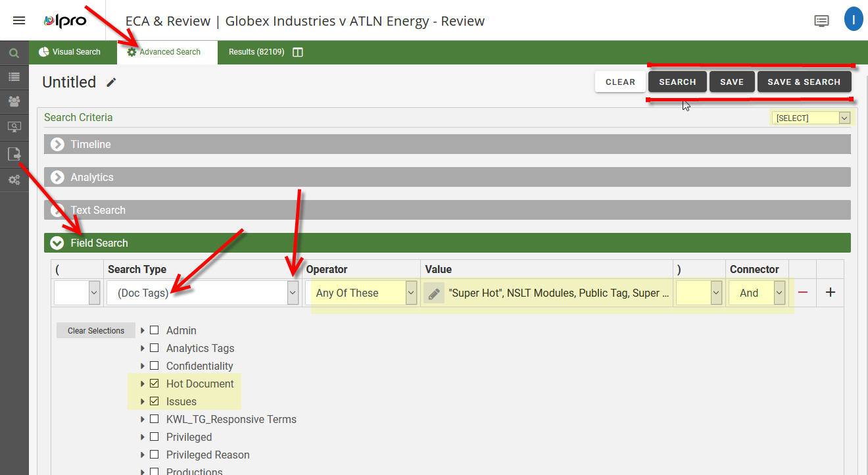868x475 pixels.
Task: Expand the Issues tag group
Action: coord(143,401)
